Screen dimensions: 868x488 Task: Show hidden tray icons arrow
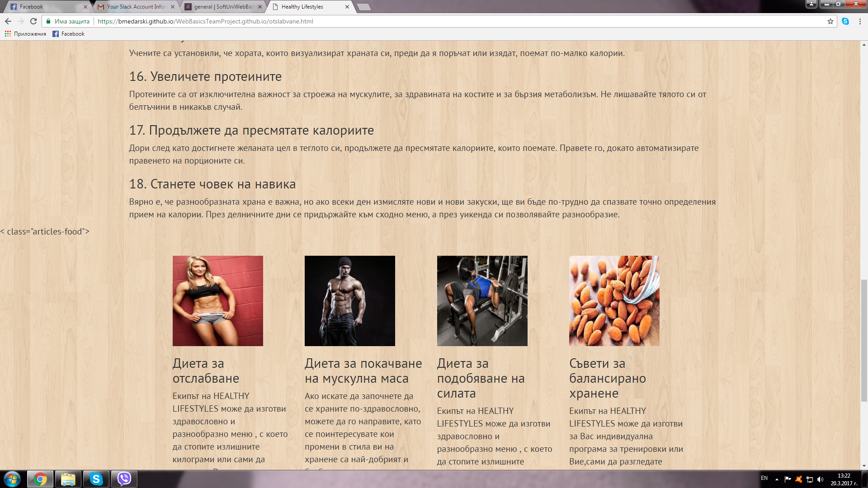coord(777,479)
